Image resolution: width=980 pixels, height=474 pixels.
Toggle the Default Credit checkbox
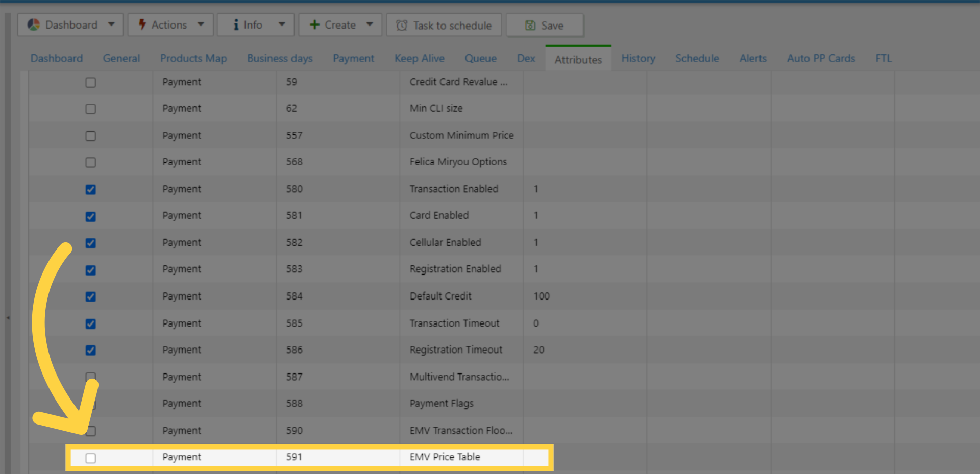[x=91, y=296]
